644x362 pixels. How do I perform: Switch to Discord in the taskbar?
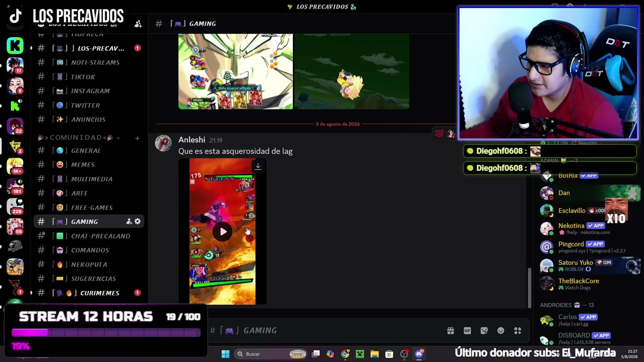point(419,354)
